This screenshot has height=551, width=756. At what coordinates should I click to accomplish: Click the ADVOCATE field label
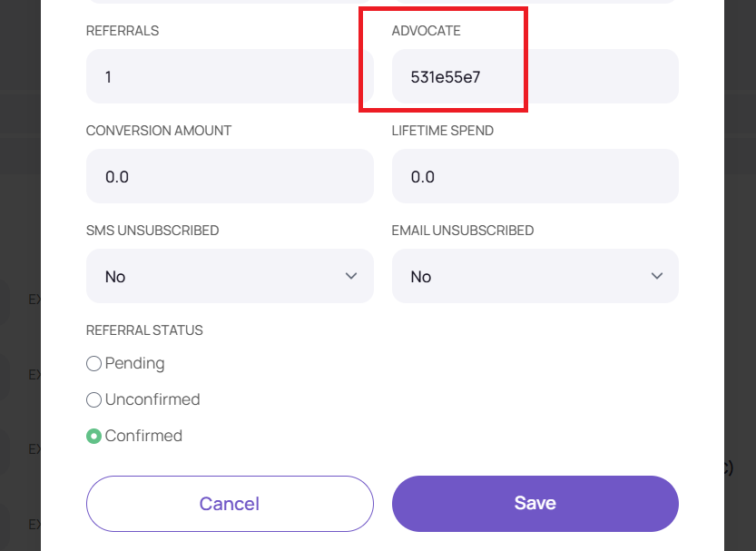(x=426, y=31)
